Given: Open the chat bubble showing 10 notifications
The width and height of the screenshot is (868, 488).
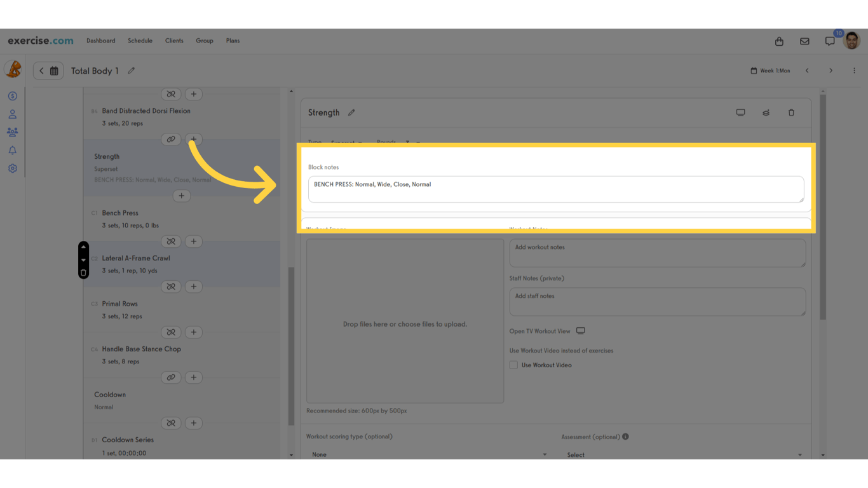Looking at the screenshot, I should click(x=830, y=41).
